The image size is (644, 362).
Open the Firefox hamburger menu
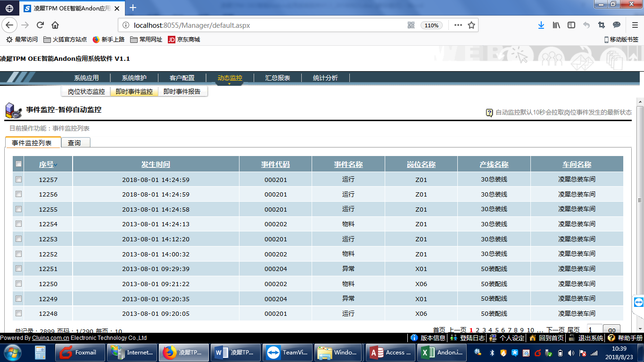tap(635, 25)
